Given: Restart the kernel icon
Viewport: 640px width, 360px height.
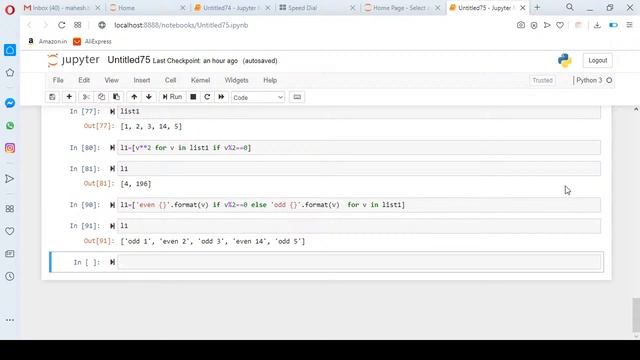Looking at the screenshot, I should click(x=207, y=97).
